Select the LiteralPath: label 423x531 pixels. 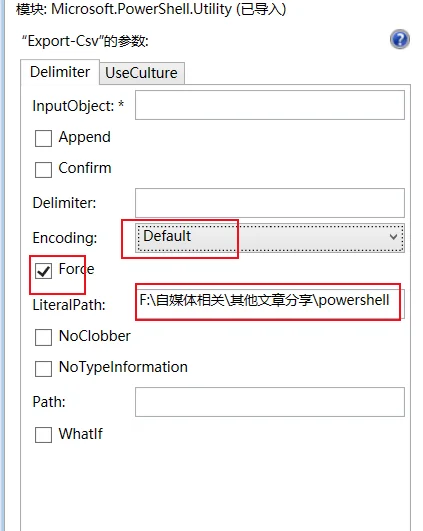click(x=69, y=305)
